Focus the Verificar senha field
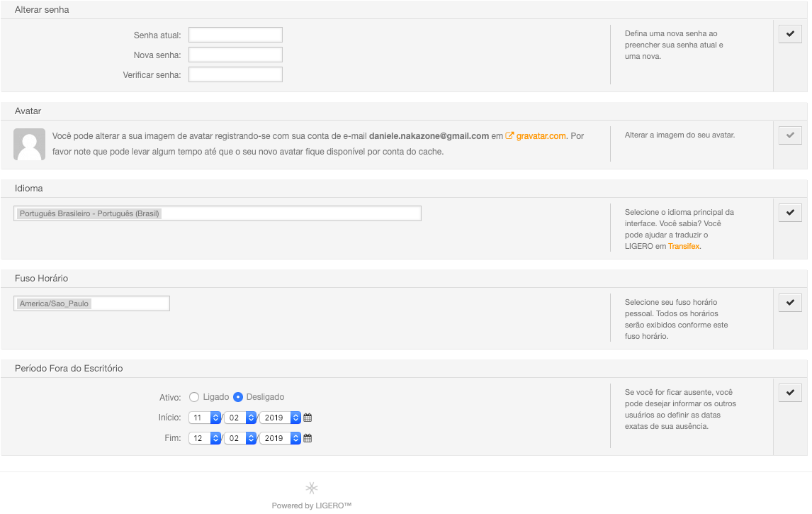Image resolution: width=812 pixels, height=514 pixels. coord(236,74)
